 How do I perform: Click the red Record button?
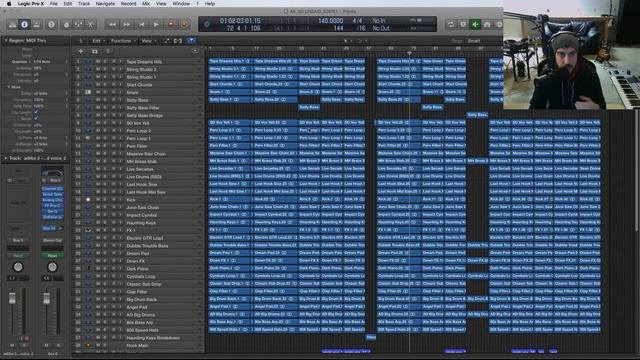[171, 24]
